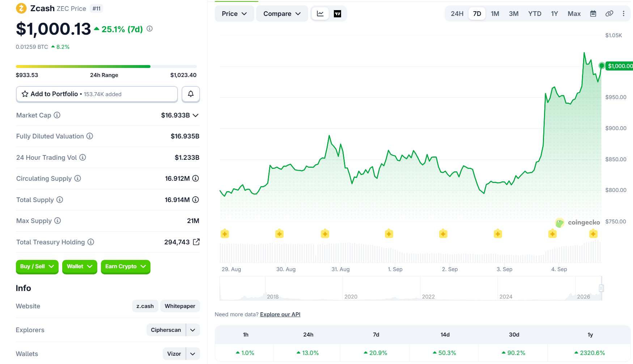Select the 7D time range

tap(477, 14)
